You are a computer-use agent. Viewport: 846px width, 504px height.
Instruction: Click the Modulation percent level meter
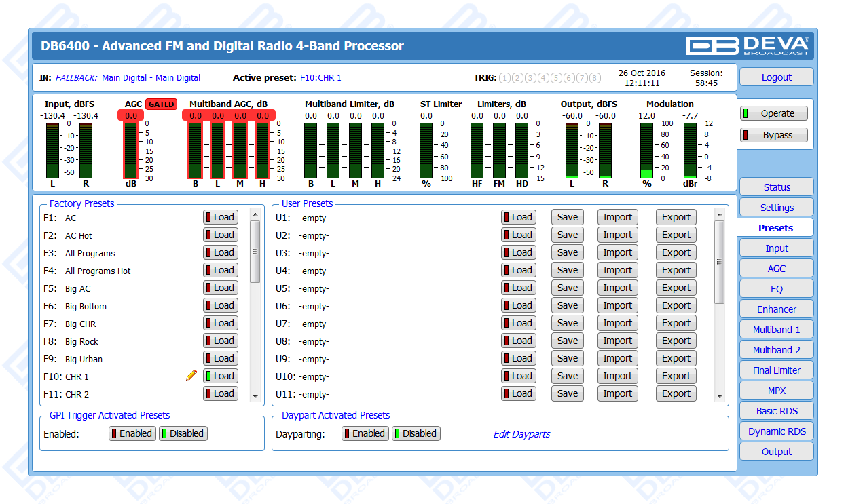click(x=646, y=150)
